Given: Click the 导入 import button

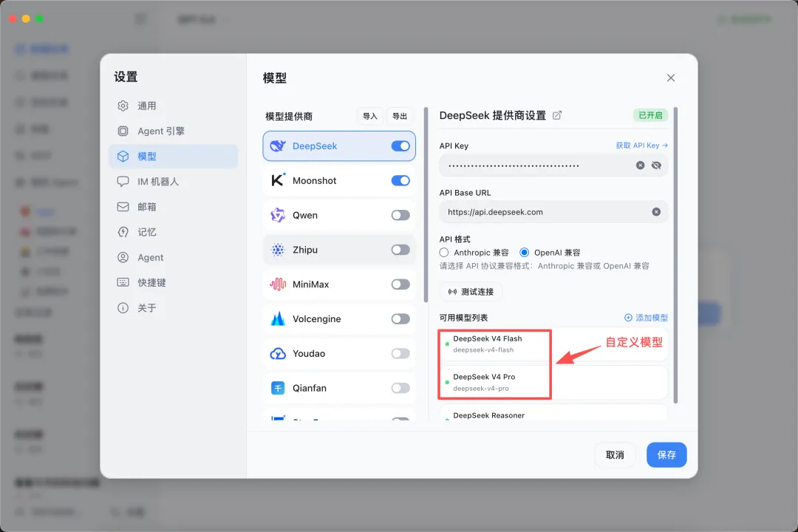Looking at the screenshot, I should tap(370, 116).
